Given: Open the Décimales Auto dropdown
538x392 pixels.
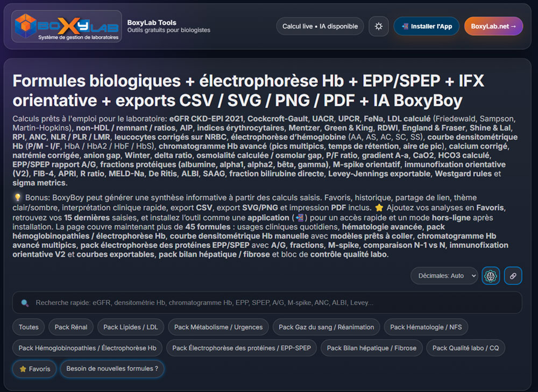Looking at the screenshot, I should click(444, 276).
